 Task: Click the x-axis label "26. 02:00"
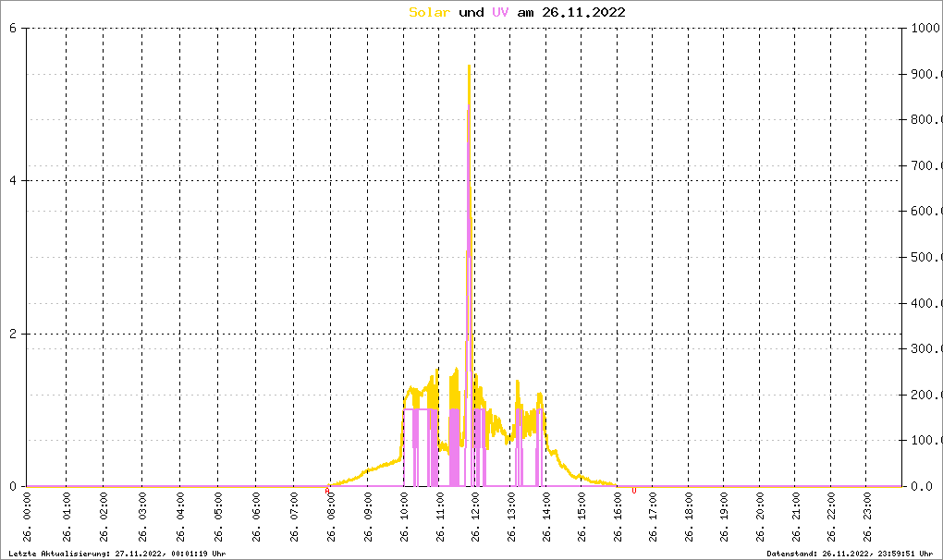coord(104,517)
